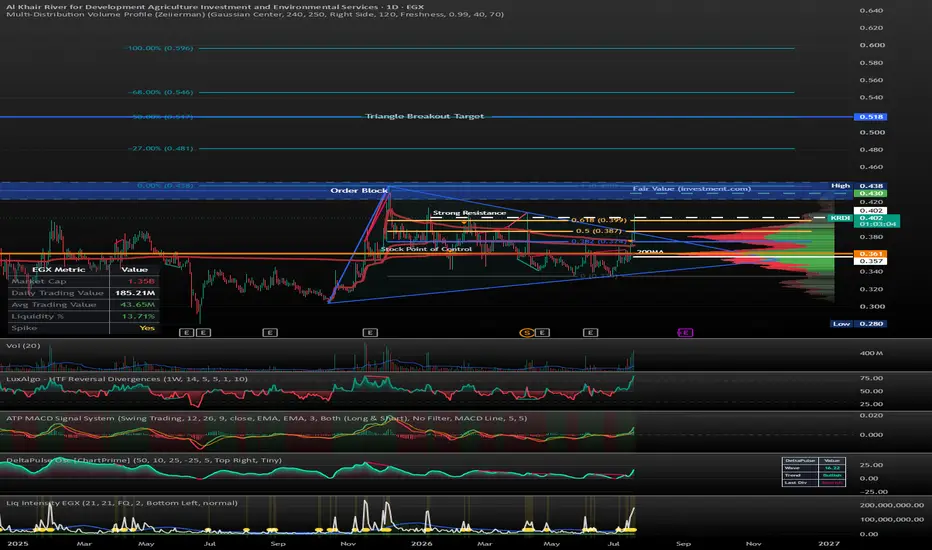Image resolution: width=932 pixels, height=550 pixels.
Task: Click the EGX Metric table header
Action: click(58, 269)
